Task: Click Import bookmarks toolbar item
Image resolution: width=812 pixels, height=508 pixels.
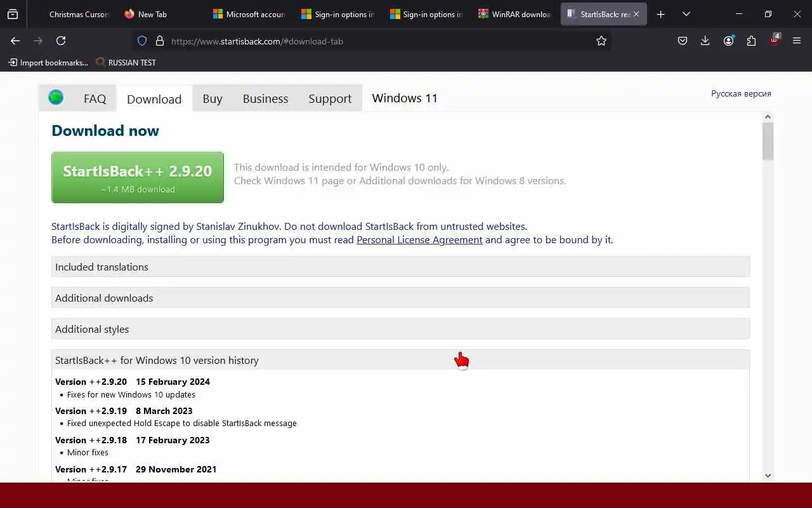Action: (48, 62)
